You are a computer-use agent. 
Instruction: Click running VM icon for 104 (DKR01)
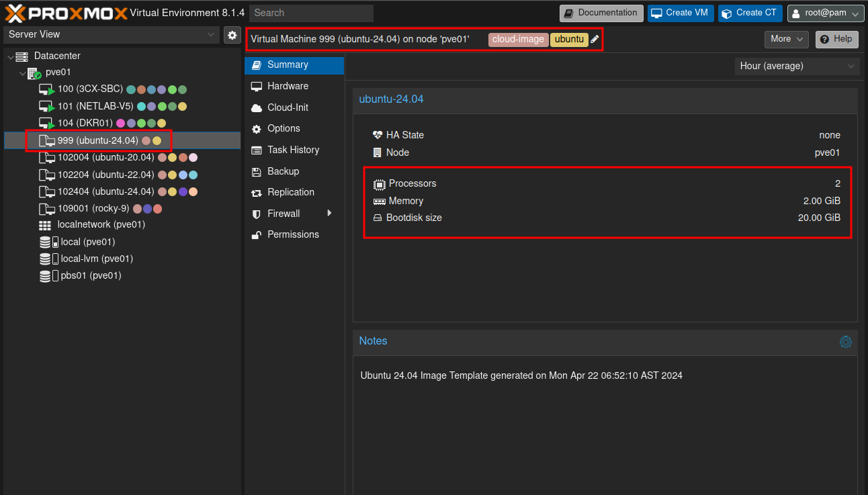pos(46,124)
